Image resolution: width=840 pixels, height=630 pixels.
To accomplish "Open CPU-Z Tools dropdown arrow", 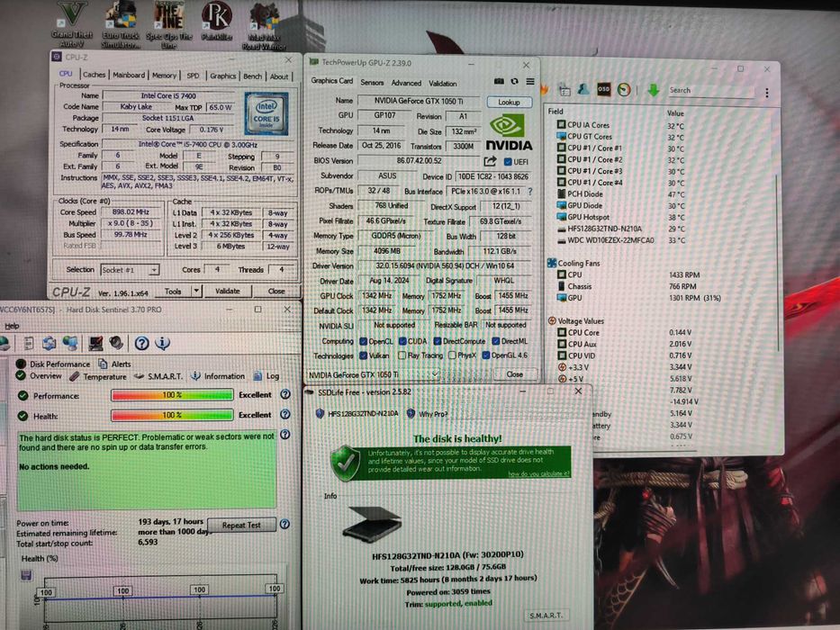I will tap(196, 291).
